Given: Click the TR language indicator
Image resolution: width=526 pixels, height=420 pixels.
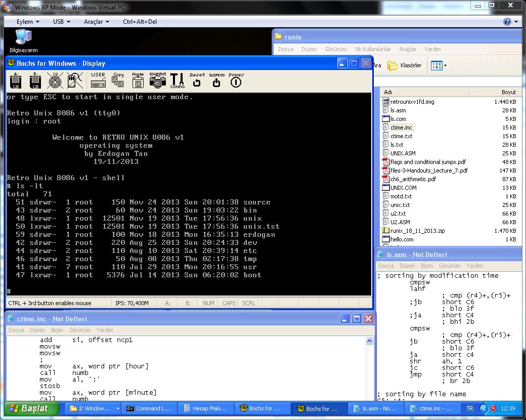Looking at the screenshot, I should pyautogui.click(x=470, y=408).
